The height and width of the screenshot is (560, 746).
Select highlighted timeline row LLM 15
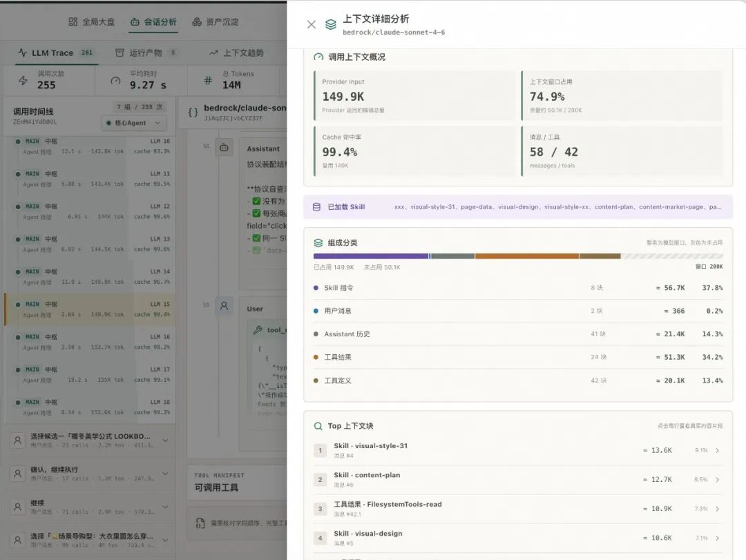89,309
